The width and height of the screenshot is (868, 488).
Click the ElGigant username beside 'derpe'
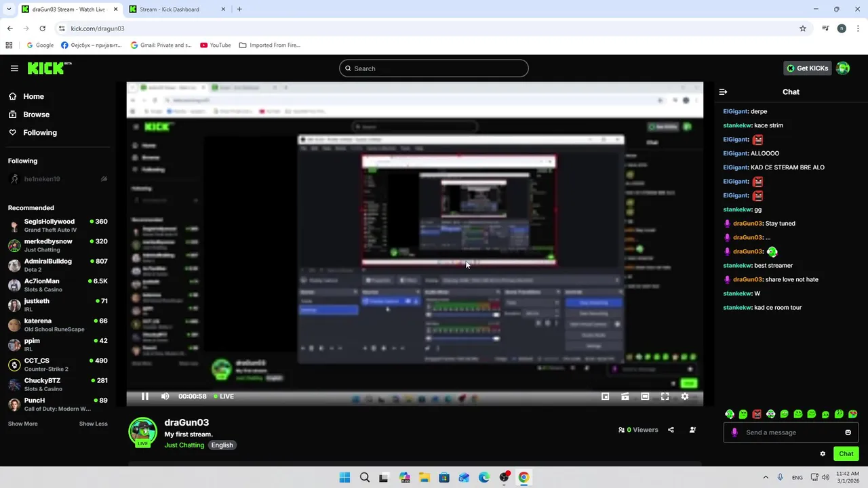tap(735, 111)
